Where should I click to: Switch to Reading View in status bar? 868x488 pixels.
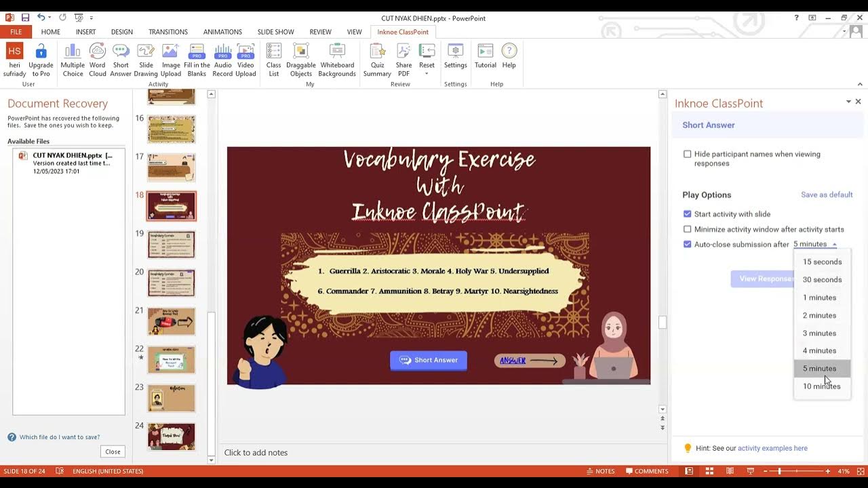point(730,471)
